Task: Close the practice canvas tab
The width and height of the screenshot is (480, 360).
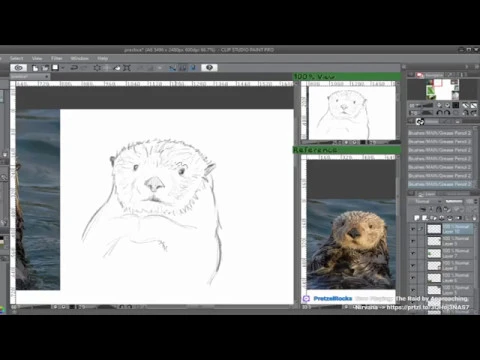Action: tap(47, 77)
